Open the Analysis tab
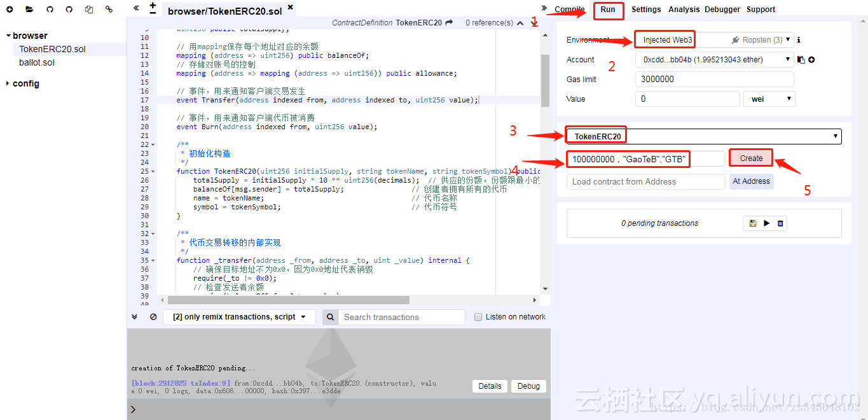 (x=684, y=10)
